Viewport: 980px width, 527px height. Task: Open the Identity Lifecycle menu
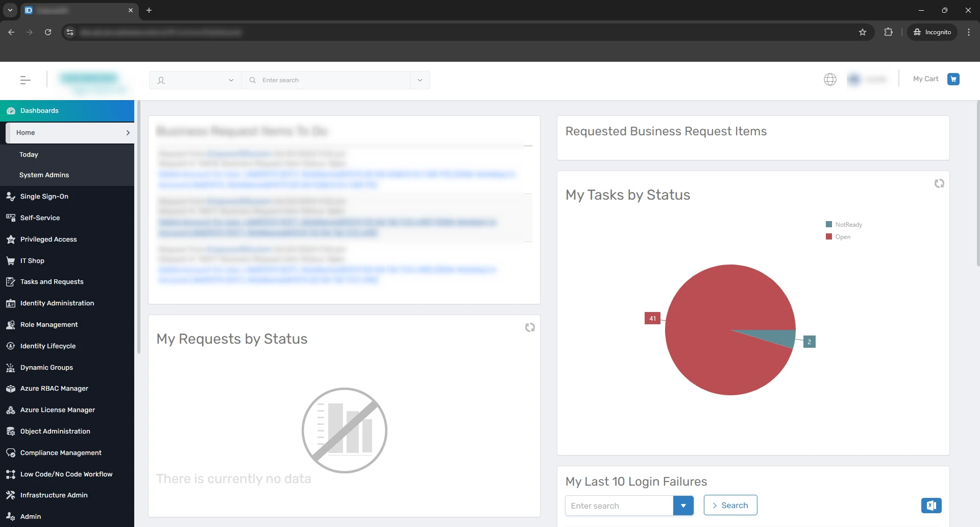point(48,346)
